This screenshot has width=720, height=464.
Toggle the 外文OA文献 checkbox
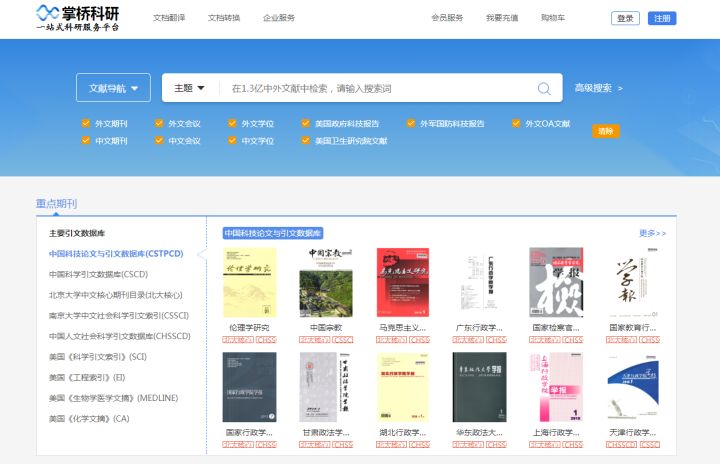516,123
